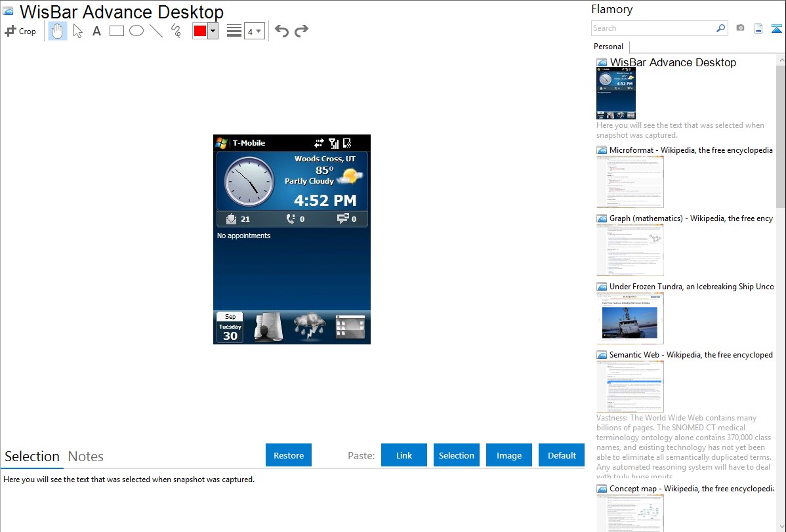Activate the hand pan tool

coord(57,31)
